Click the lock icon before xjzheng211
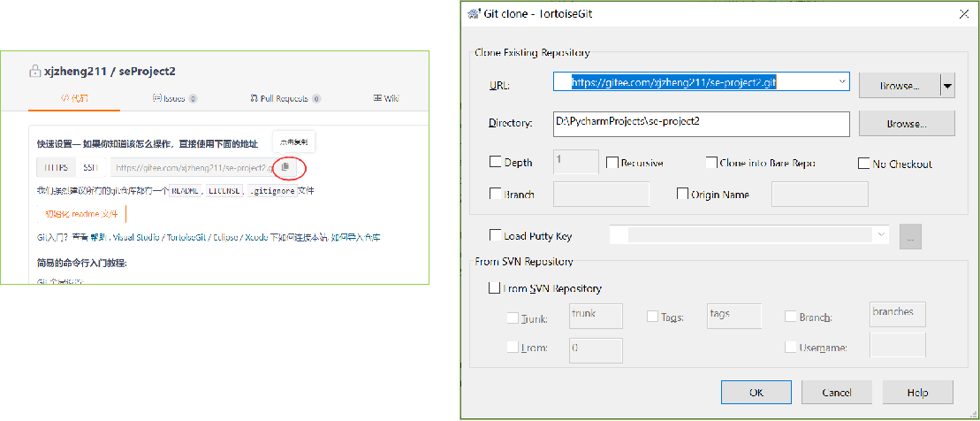This screenshot has width=980, height=421. point(34,72)
